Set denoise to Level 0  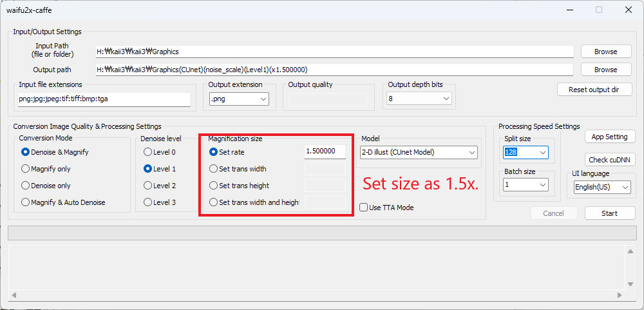(x=160, y=152)
